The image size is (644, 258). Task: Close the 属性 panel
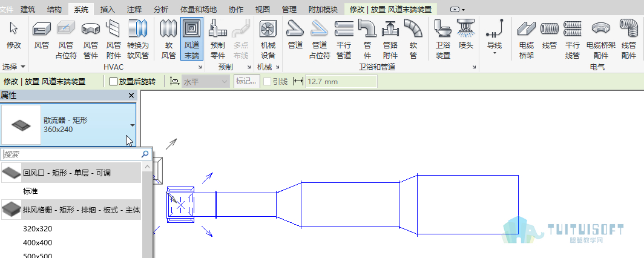pos(131,96)
